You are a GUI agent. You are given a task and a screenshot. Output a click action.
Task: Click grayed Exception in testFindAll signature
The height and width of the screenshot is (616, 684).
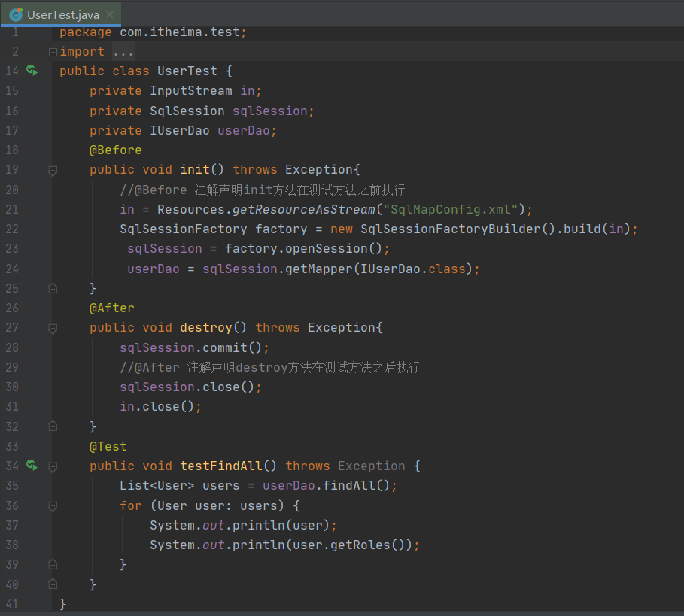tap(371, 466)
